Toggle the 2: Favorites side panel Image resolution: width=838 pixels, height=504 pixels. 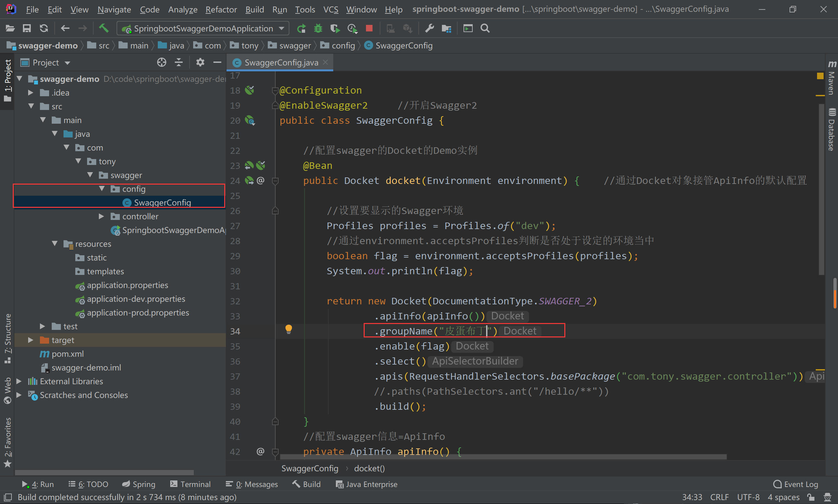coord(8,442)
